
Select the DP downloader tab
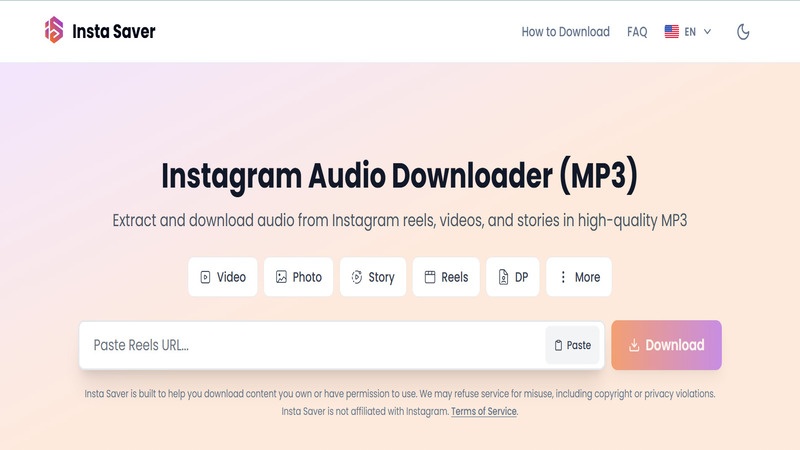tap(513, 277)
